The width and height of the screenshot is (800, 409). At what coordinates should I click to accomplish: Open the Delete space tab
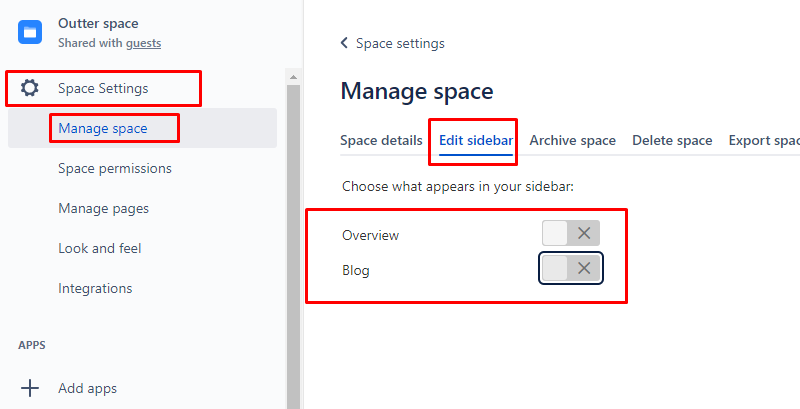click(x=672, y=141)
